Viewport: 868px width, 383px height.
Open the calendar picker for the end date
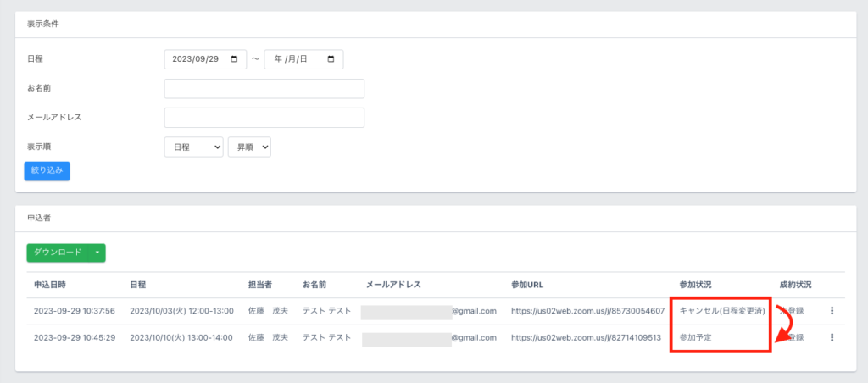pyautogui.click(x=330, y=59)
